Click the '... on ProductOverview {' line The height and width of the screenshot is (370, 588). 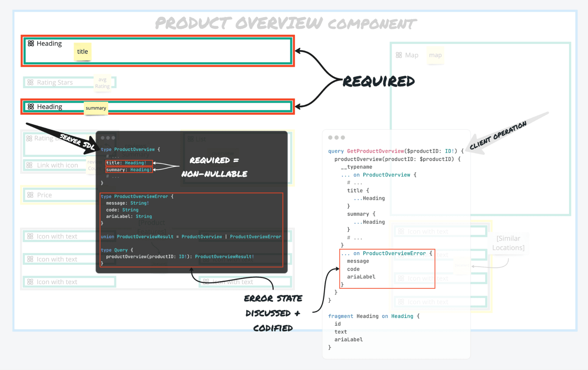378,175
